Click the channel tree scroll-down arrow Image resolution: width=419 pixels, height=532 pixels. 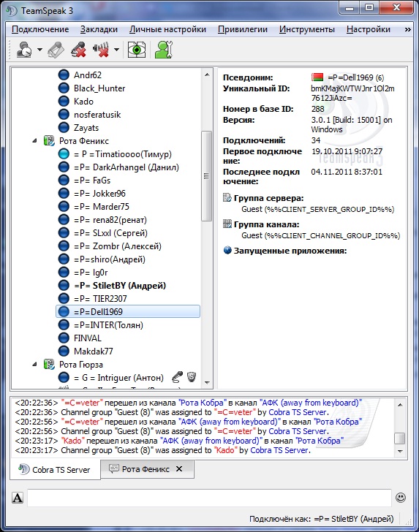click(207, 383)
